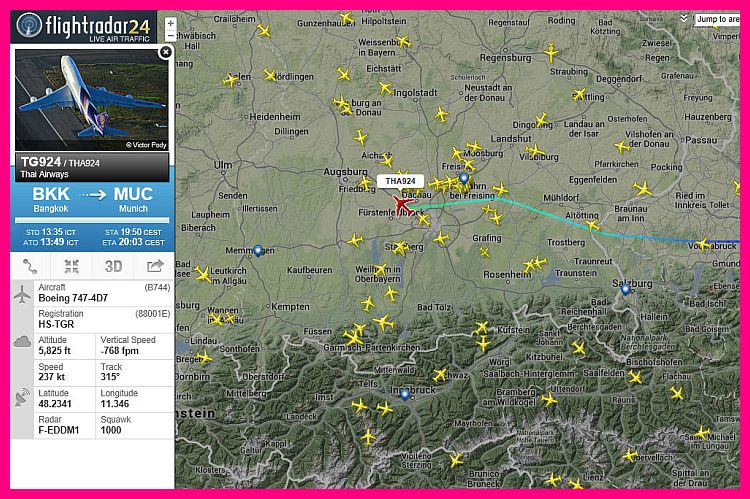Click the BKK Bangkok origin airport
The height and width of the screenshot is (499, 750).
[x=51, y=200]
